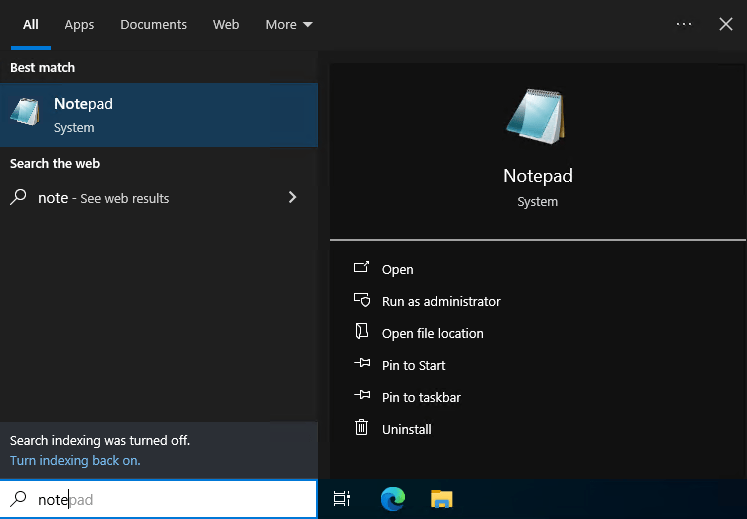Open the Notepad best match result
This screenshot has height=519, width=747.
(159, 115)
